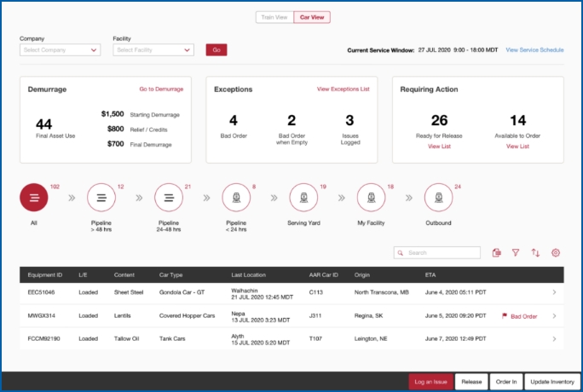Sort by Car Type column header

pos(170,275)
